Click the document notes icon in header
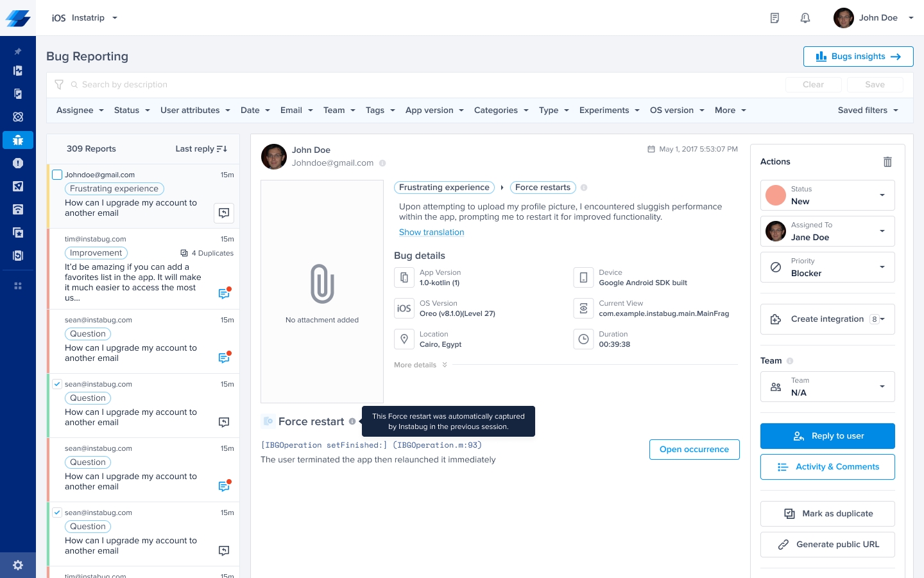Screen dimensions: 924x578 click(x=774, y=18)
